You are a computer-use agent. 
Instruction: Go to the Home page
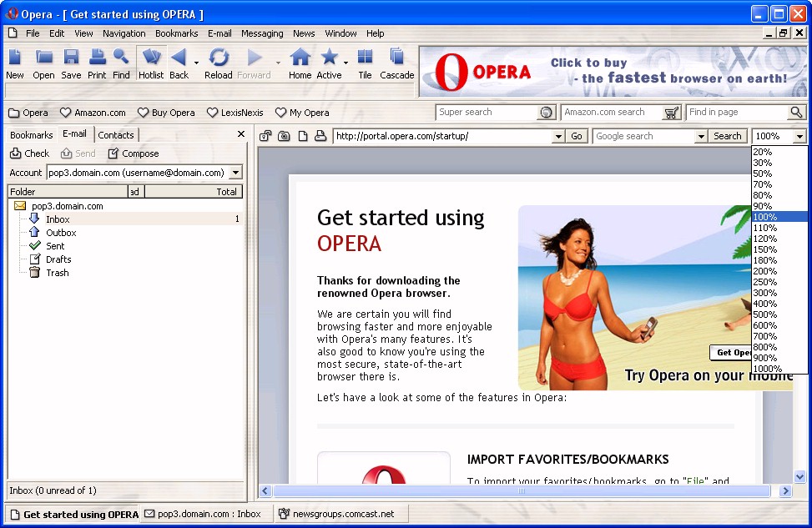tap(300, 63)
